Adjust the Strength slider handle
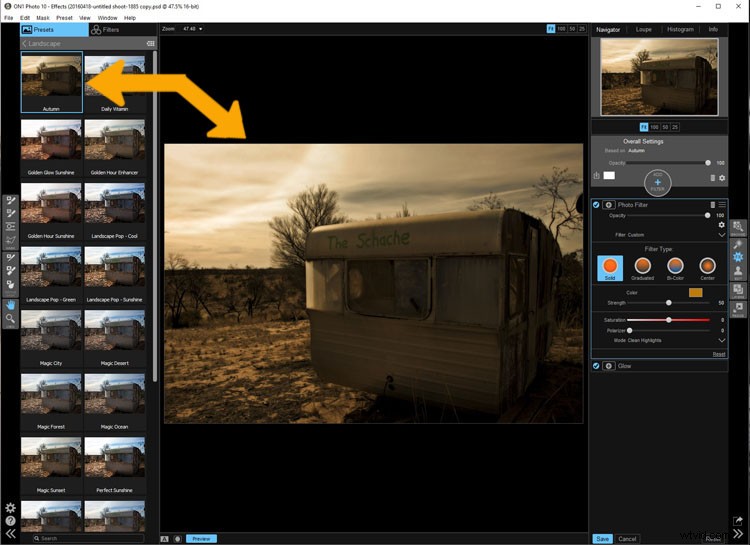The image size is (750, 545). 669,303
